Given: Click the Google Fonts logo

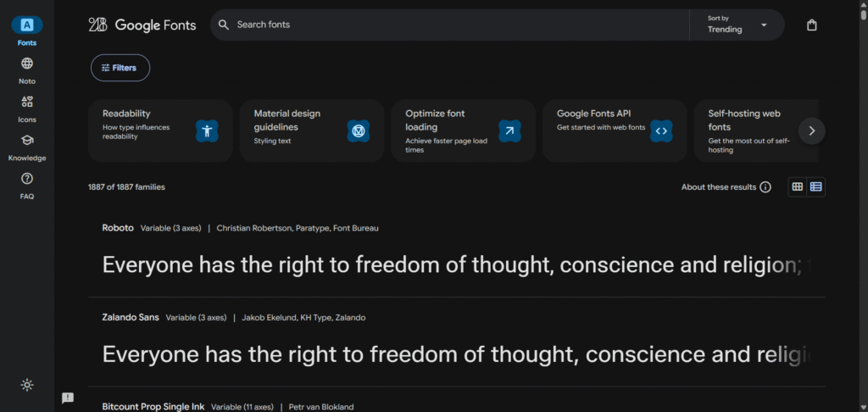Looking at the screenshot, I should [142, 25].
